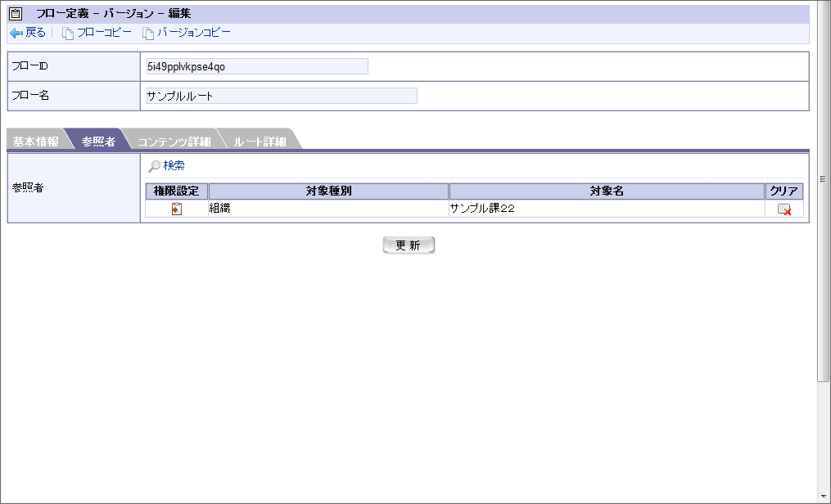The image size is (831, 504).
Task: Click the 対象名 column header
Action: tap(607, 191)
